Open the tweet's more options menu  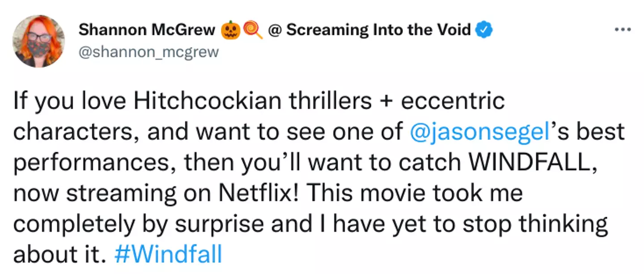(622, 30)
